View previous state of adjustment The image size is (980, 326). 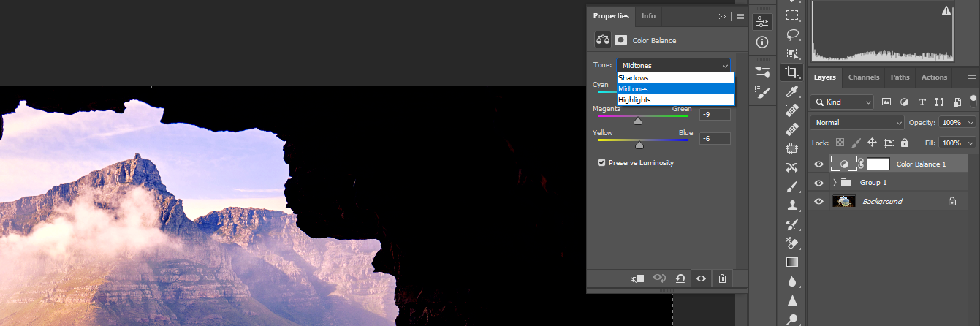659,278
